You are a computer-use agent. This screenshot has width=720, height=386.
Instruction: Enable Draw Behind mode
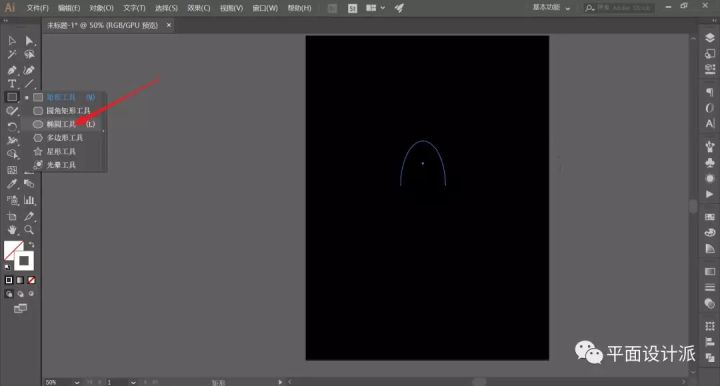(20, 294)
